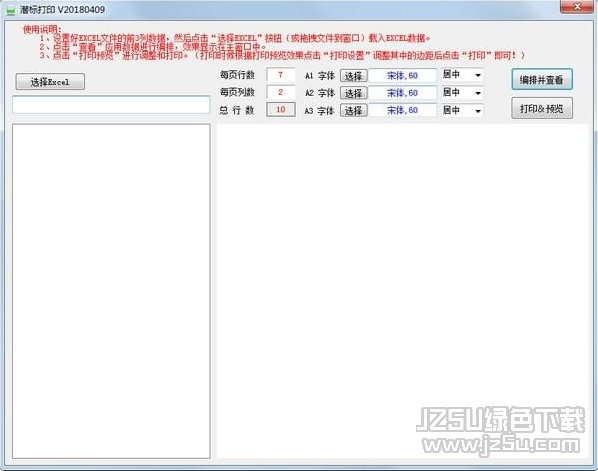Click the 打印&预览 button
This screenshot has height=471, width=598.
click(542, 108)
